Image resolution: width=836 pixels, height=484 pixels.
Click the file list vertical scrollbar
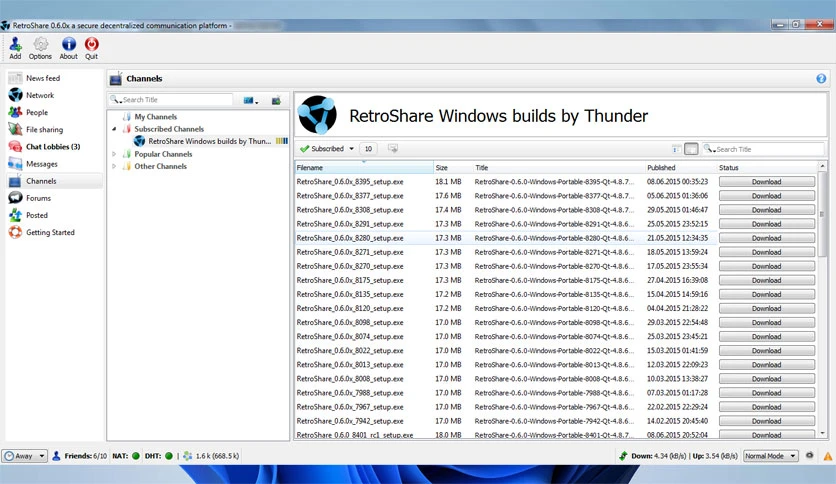pos(822,213)
